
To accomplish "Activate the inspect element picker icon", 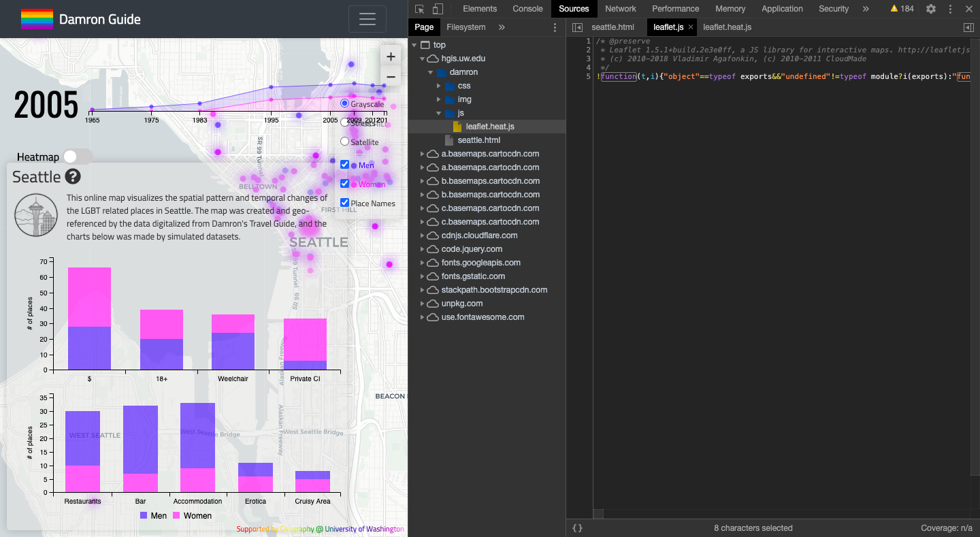I will 419,9.
